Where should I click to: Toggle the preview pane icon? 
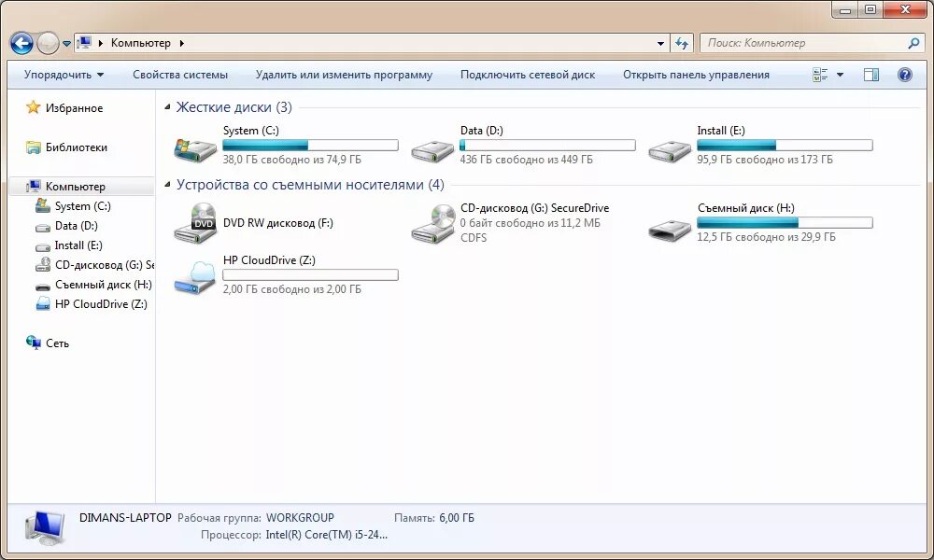871,75
